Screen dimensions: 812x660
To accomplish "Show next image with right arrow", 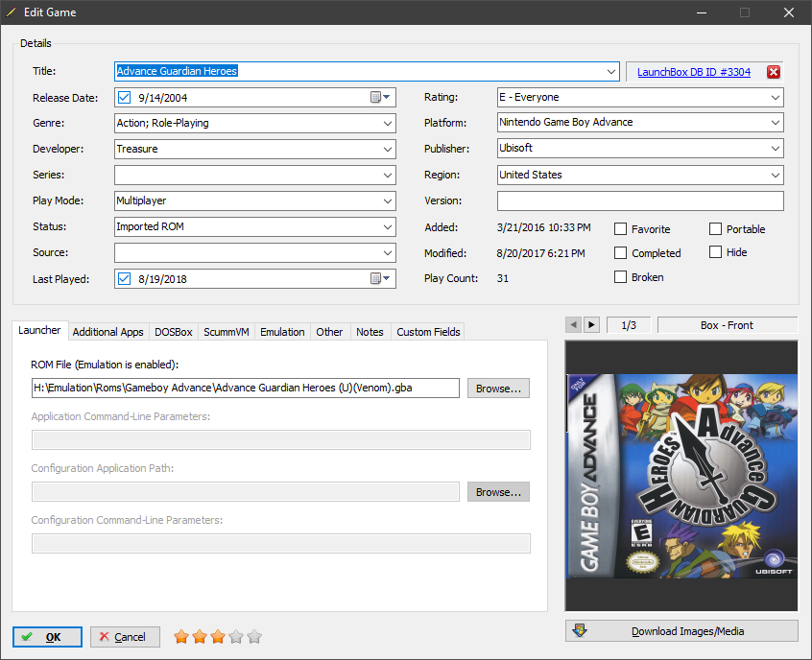I will click(x=591, y=325).
